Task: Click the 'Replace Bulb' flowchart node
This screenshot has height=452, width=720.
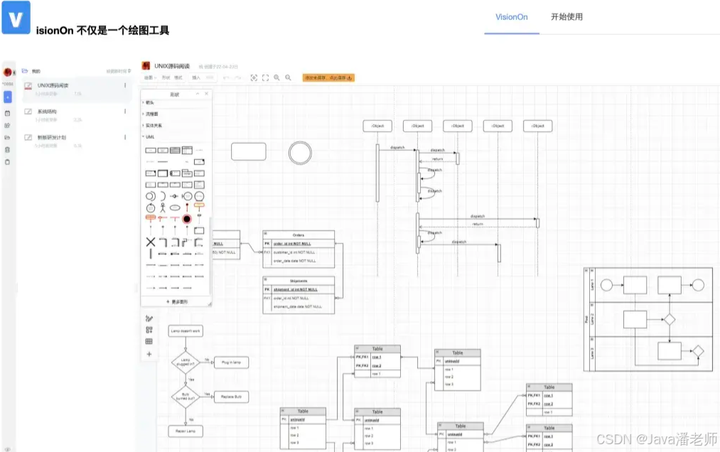Action: pos(231,396)
